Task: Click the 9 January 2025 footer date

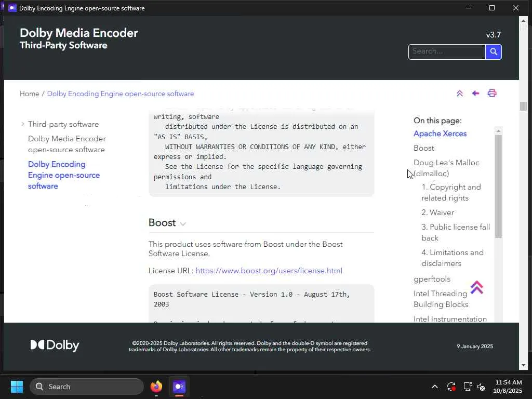Action: point(475,347)
